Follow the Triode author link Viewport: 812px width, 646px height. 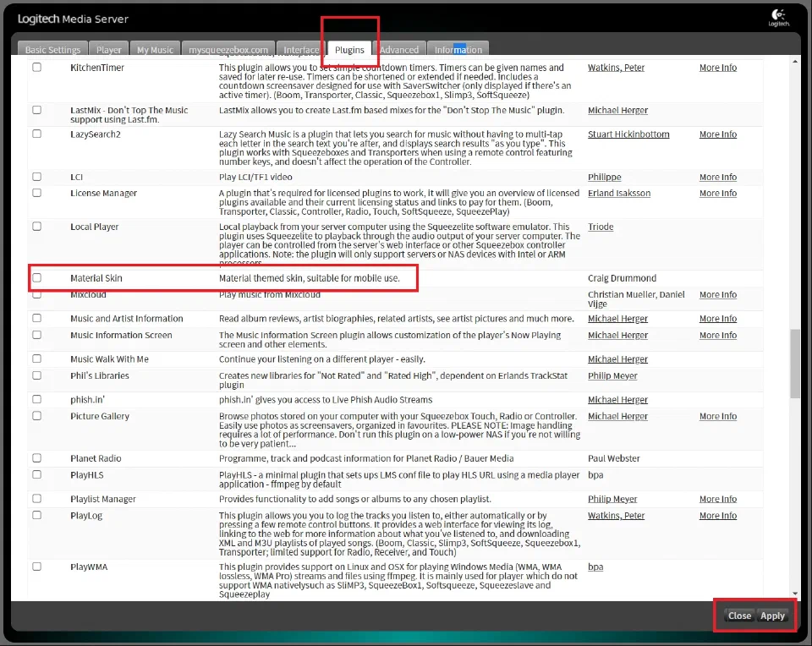(601, 227)
